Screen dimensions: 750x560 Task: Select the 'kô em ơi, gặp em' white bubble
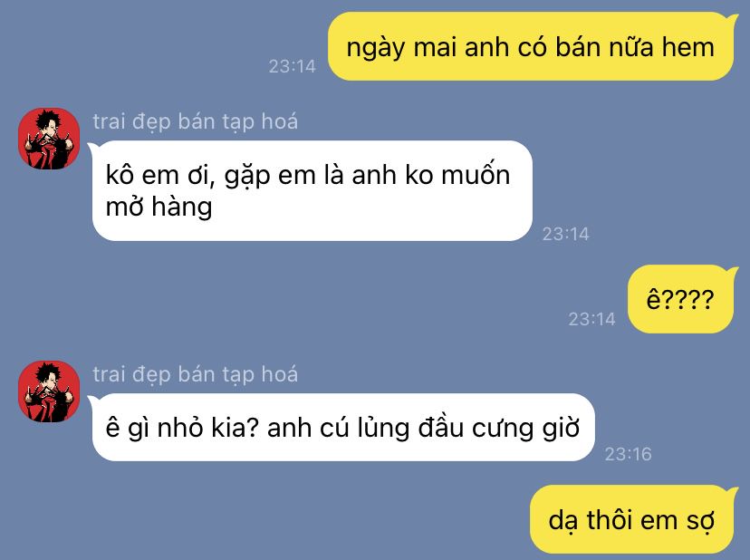[x=312, y=190]
